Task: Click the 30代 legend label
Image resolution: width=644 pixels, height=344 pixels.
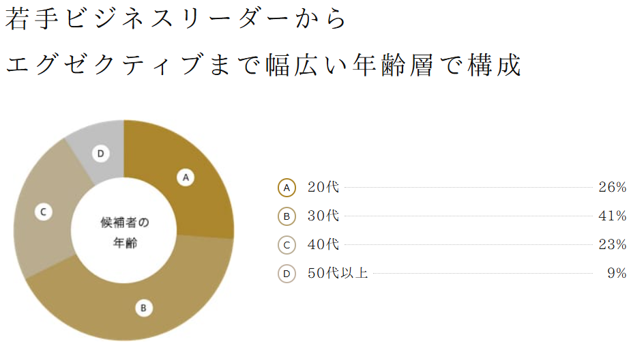Action: point(323,216)
